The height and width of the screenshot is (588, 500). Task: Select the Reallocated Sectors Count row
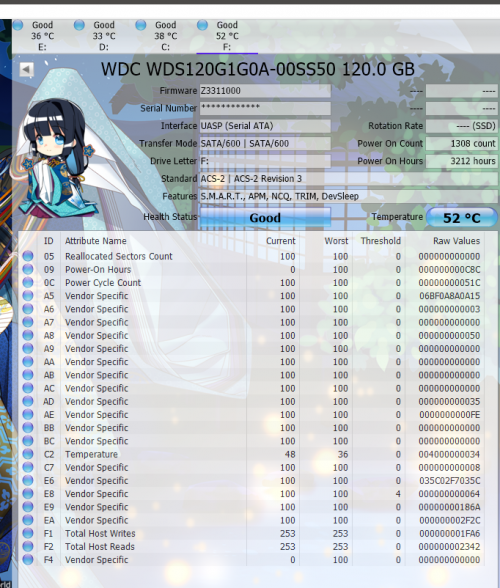click(251, 256)
